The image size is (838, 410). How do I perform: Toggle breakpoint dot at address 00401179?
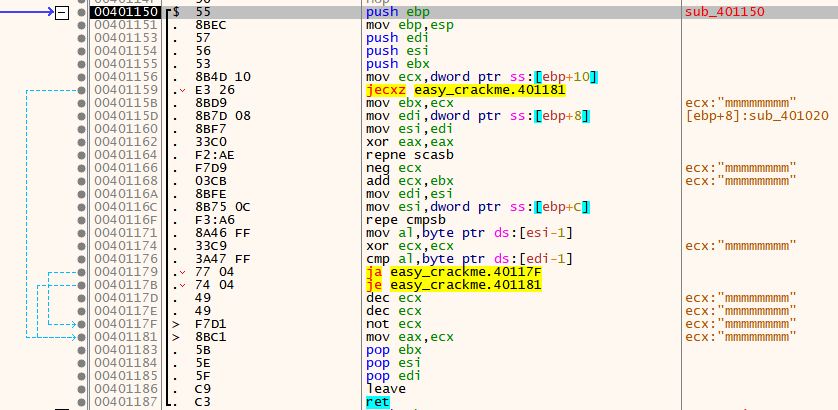81,272
